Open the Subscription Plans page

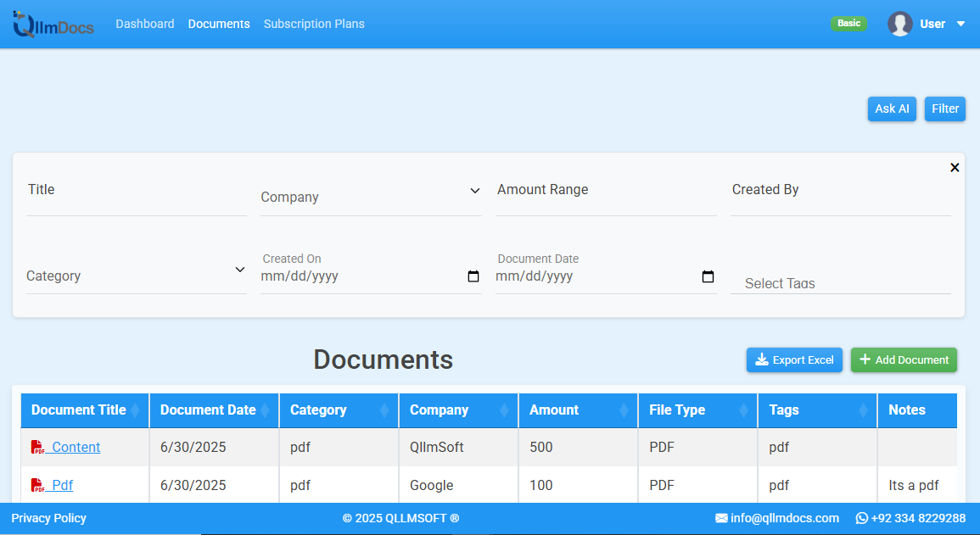(x=314, y=24)
